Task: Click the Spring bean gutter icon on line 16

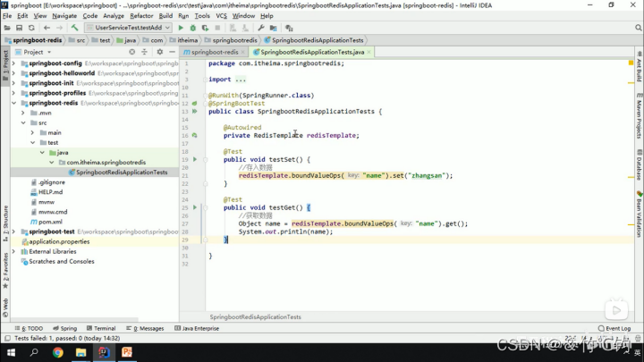Action: 195,135
